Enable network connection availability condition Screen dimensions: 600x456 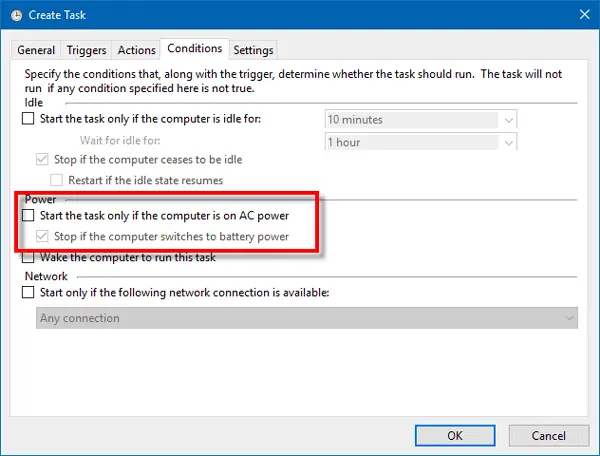[x=28, y=292]
